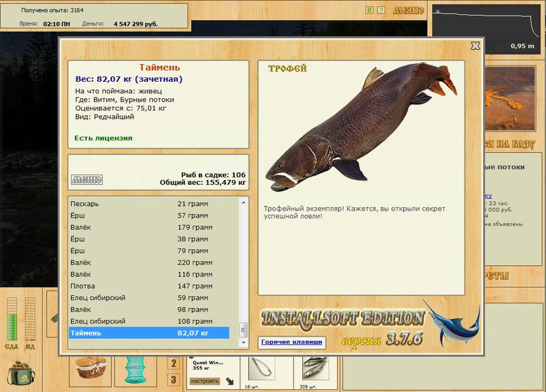Screen dimensions: 546x392
Task: Click the настроить tackle setup button
Action: click(x=204, y=381)
